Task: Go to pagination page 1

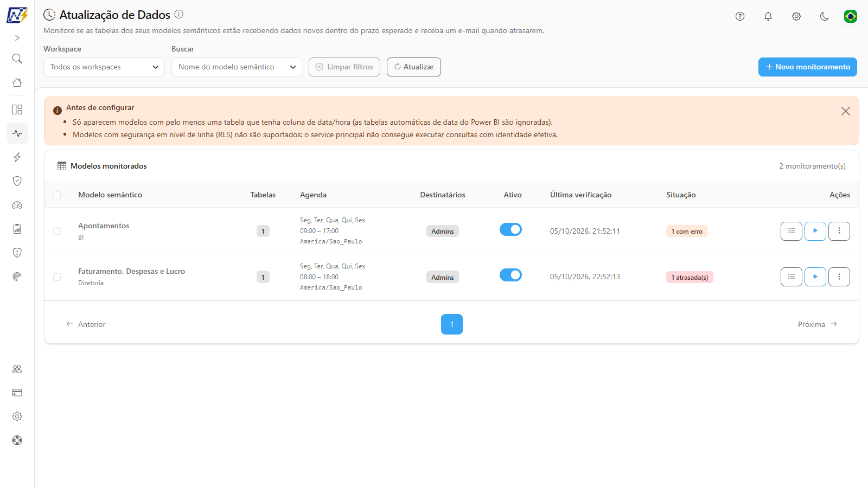Action: [x=452, y=324]
